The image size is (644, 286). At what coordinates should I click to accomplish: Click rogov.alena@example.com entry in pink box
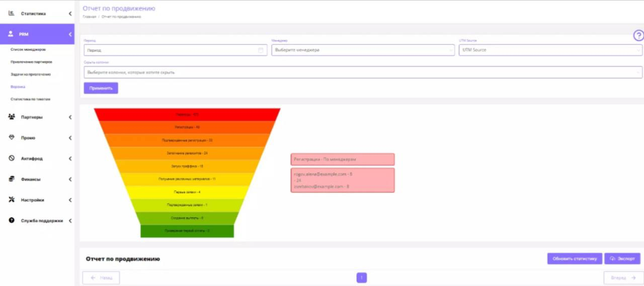click(x=323, y=174)
